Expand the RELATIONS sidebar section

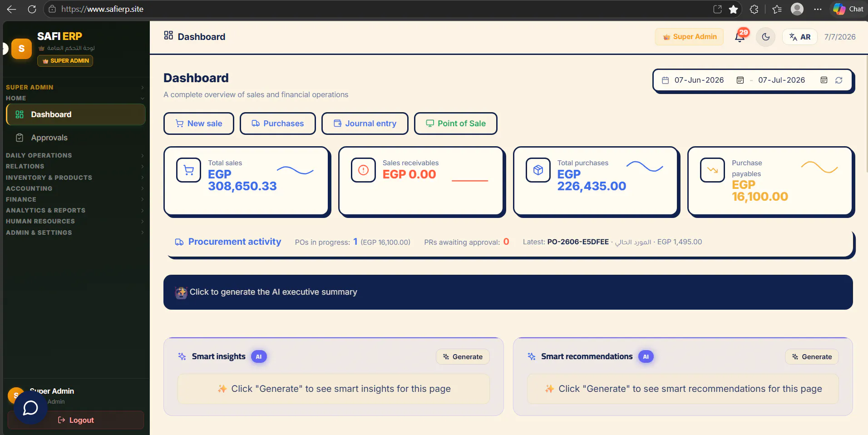pyautogui.click(x=75, y=166)
